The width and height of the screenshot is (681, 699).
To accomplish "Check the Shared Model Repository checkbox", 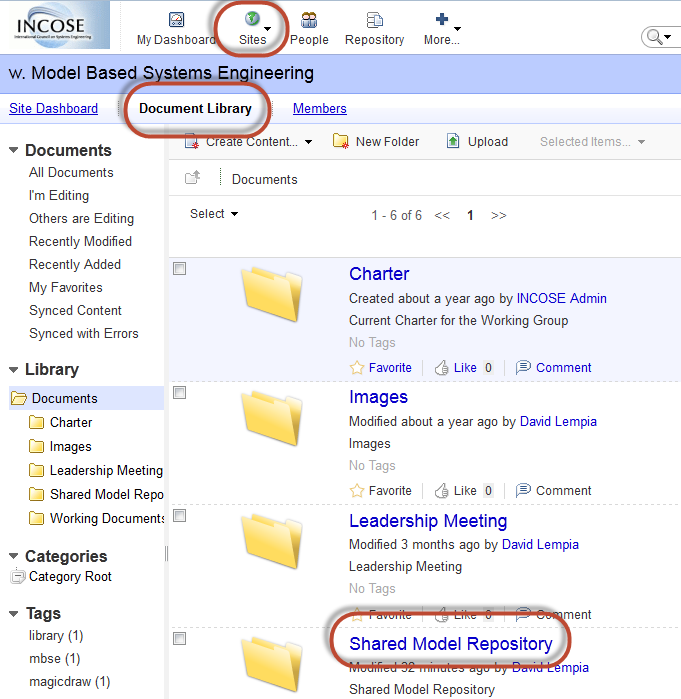I will [x=180, y=639].
